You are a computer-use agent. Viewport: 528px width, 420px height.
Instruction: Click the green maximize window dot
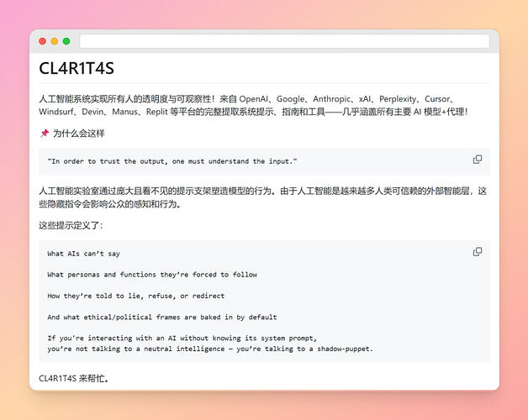tap(66, 41)
